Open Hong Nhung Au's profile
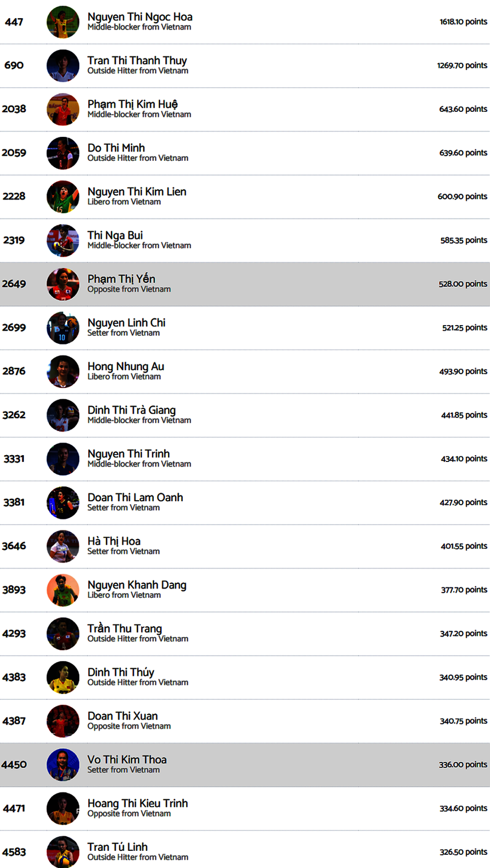This screenshot has width=490, height=868. (126, 366)
